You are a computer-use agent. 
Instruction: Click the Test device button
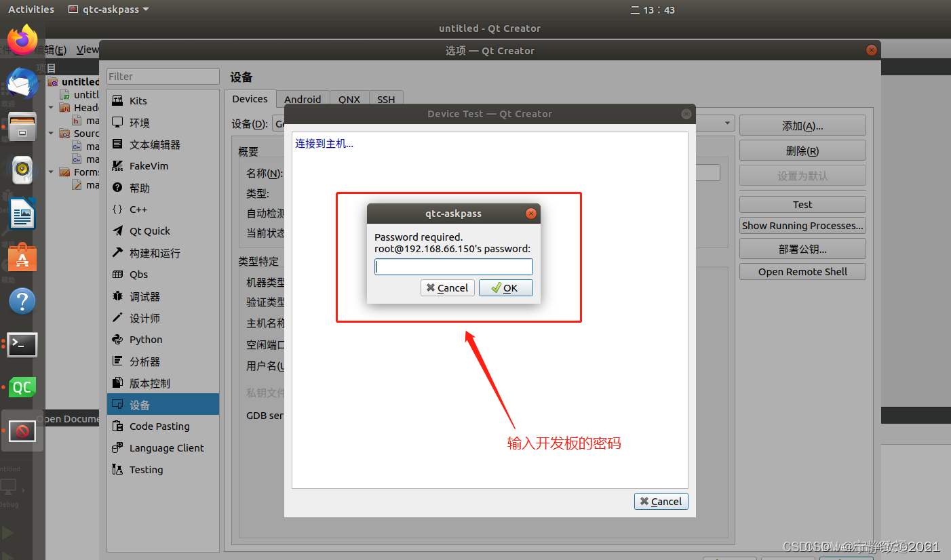point(802,205)
